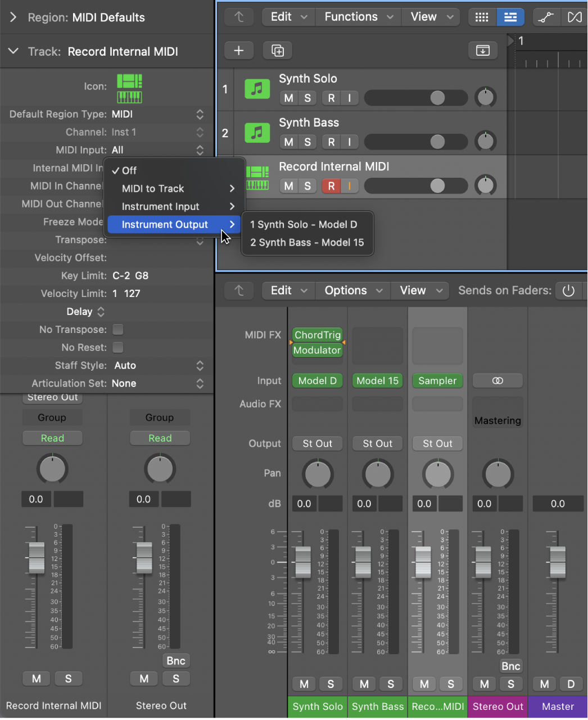Click the Synth Solo channel volume fader
Image resolution: width=588 pixels, height=720 pixels.
(x=302, y=562)
